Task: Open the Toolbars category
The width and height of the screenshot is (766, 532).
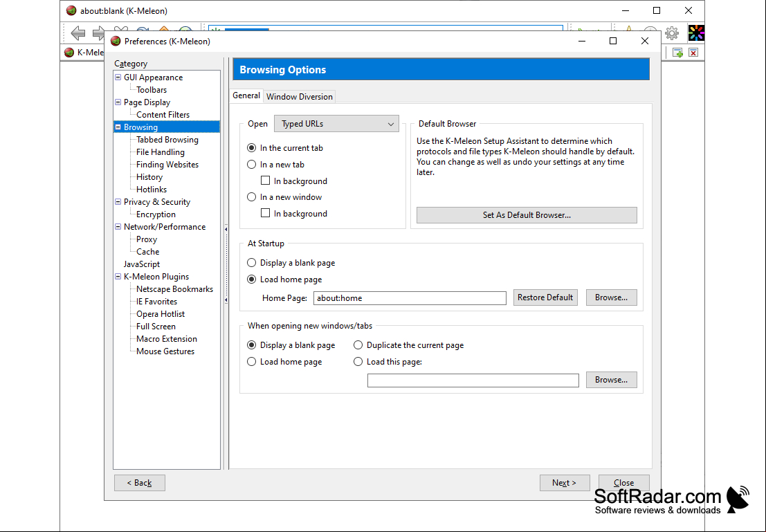Action: pyautogui.click(x=152, y=90)
